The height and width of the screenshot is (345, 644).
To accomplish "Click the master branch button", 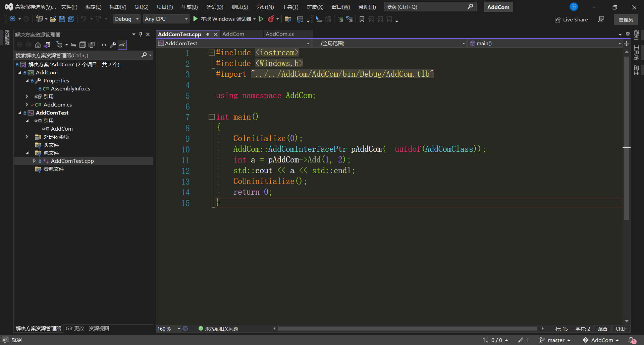I will (x=555, y=340).
